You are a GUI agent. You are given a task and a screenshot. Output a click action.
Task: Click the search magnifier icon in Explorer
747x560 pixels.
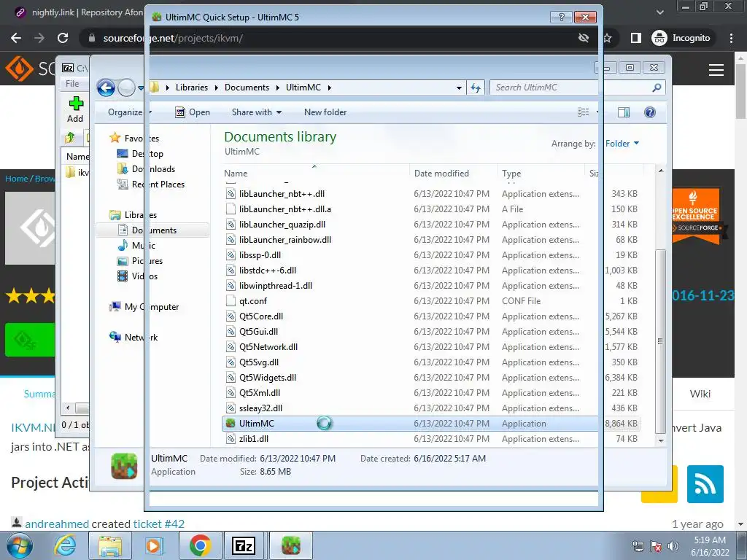pyautogui.click(x=657, y=87)
